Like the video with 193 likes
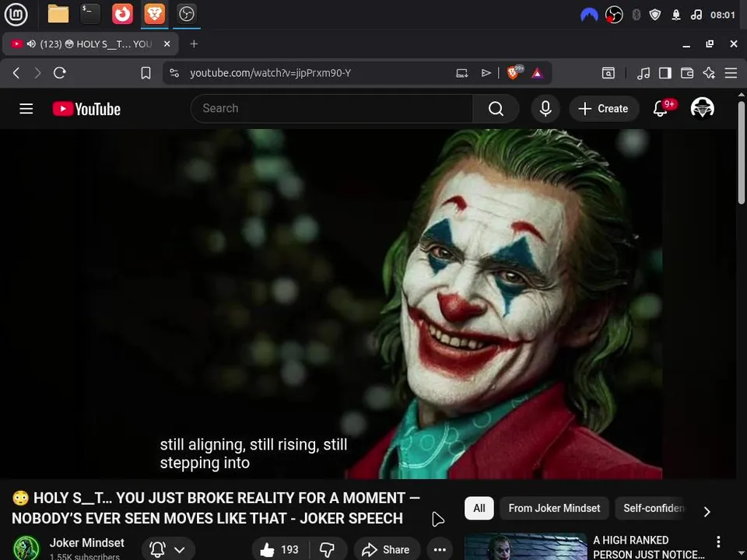Image resolution: width=747 pixels, height=560 pixels. [x=279, y=550]
